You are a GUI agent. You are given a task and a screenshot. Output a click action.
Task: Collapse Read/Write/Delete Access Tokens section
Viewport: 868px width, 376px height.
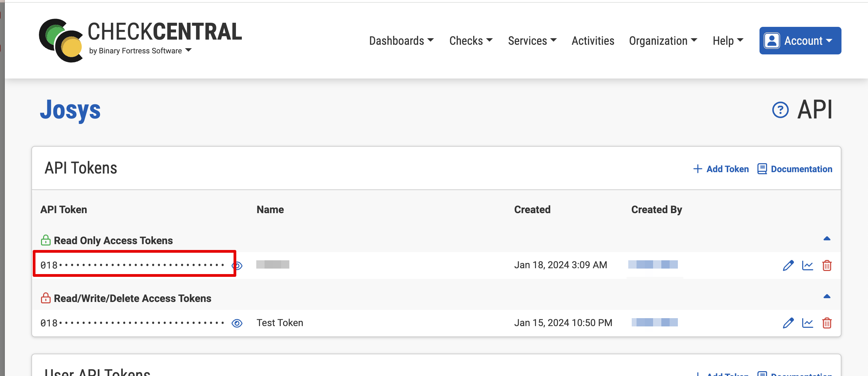(827, 296)
